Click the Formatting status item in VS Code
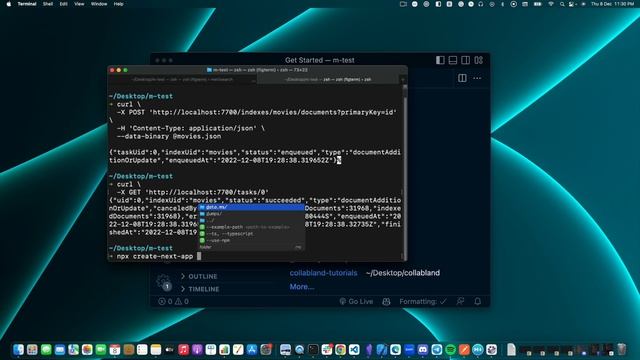The width and height of the screenshot is (640, 360). point(423,301)
